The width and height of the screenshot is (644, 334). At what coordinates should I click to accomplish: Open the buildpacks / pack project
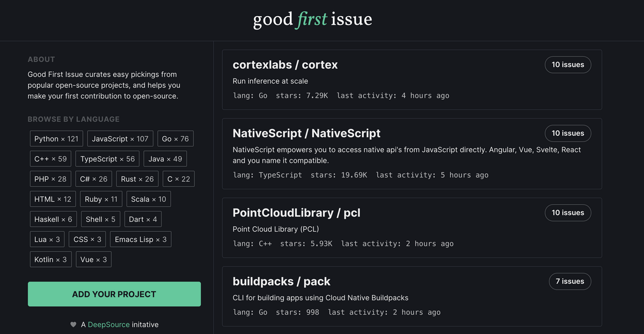(x=281, y=281)
